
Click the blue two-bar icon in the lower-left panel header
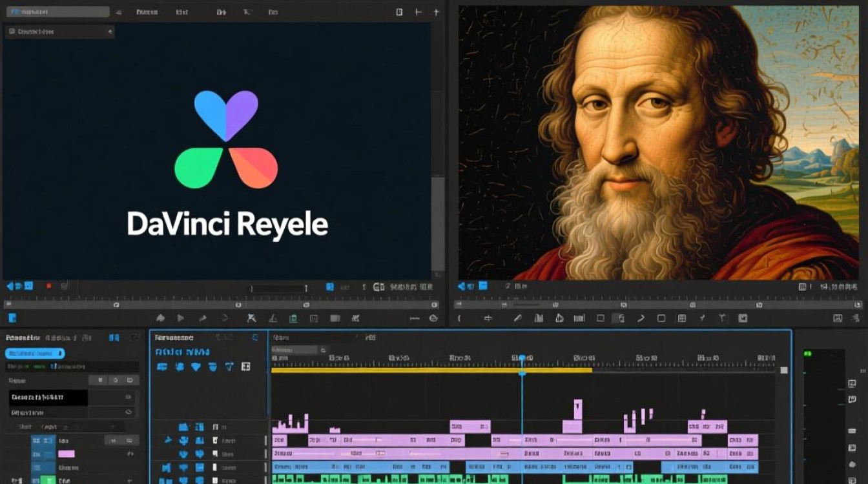pyautogui.click(x=114, y=338)
